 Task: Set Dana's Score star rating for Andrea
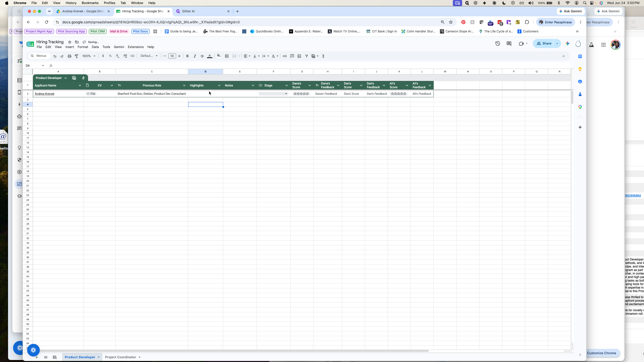point(301,94)
